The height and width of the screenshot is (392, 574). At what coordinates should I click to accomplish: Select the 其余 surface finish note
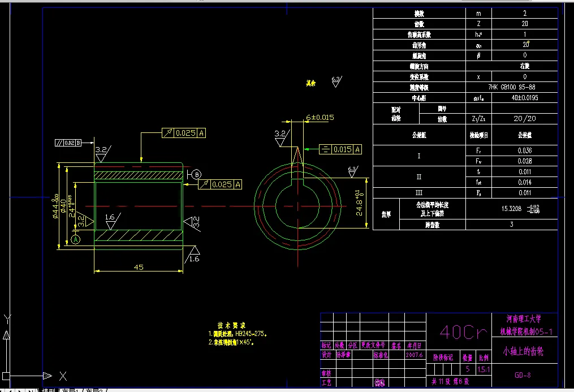click(311, 84)
